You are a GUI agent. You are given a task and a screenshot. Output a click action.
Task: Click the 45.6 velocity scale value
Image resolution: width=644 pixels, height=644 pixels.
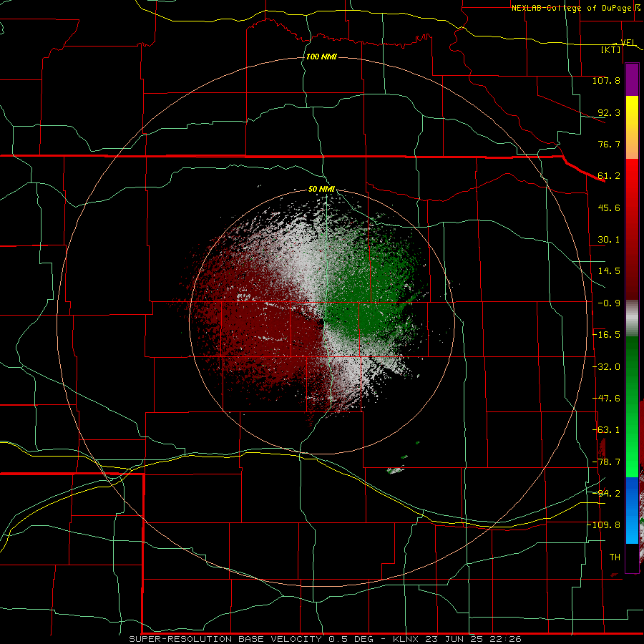point(609,208)
